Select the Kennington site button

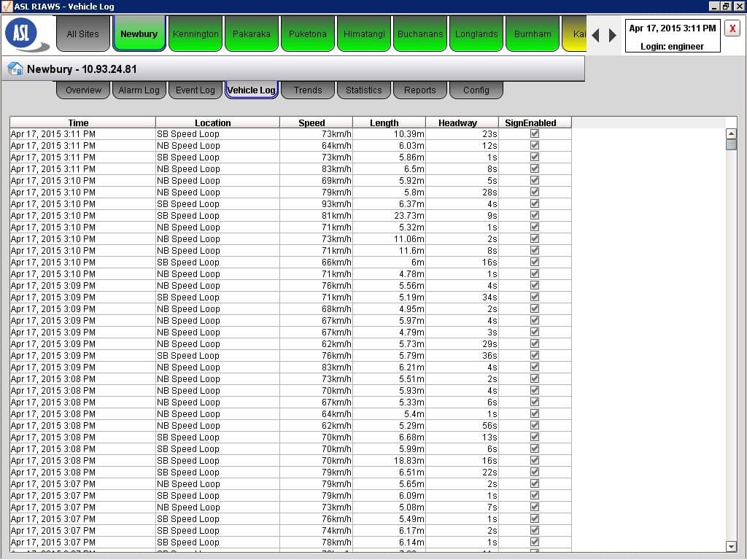coord(196,34)
